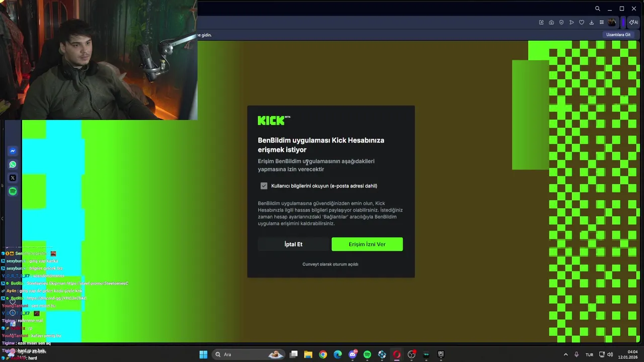644x362 pixels.
Task: Open X (Twitter) in the Opera sidebar
Action: click(13, 178)
